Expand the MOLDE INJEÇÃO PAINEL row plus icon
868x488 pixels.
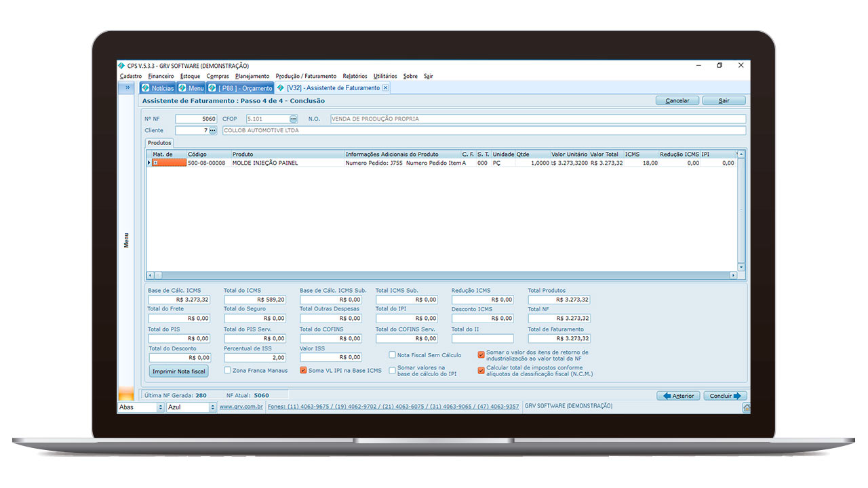coord(156,163)
